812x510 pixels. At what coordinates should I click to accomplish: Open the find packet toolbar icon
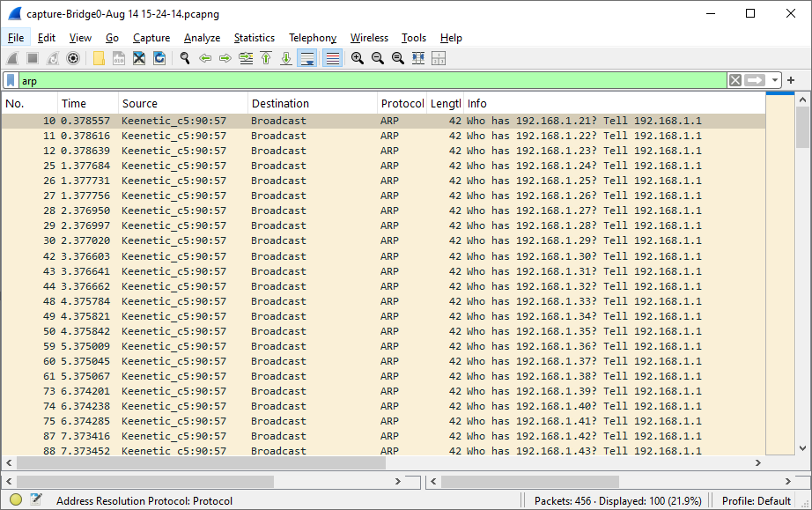185,57
